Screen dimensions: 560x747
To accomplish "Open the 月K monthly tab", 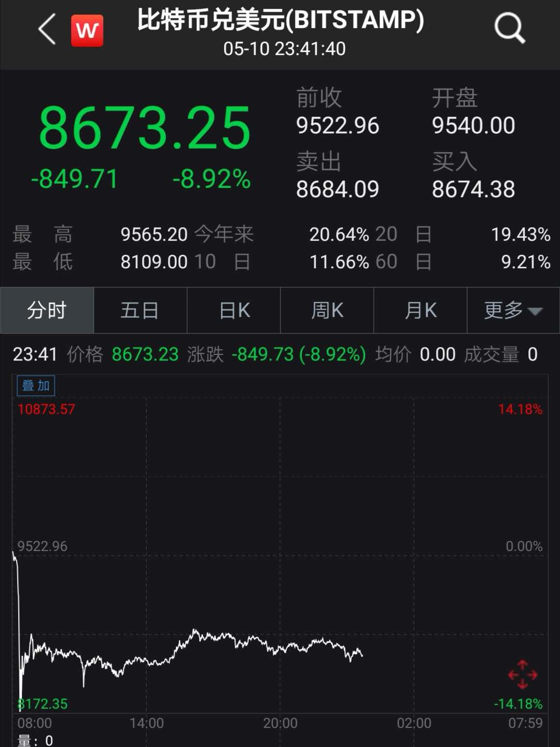I will coord(420,310).
